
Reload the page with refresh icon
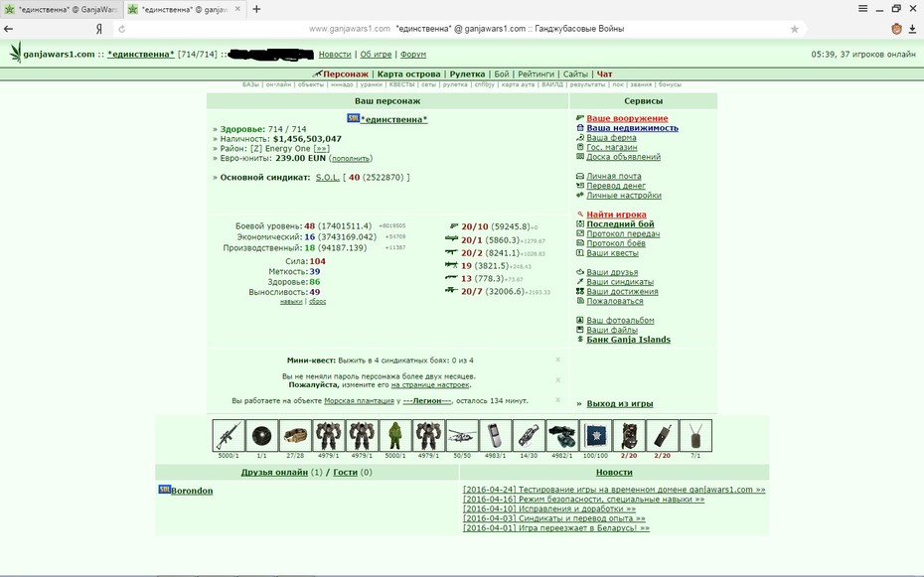pyautogui.click(x=121, y=29)
